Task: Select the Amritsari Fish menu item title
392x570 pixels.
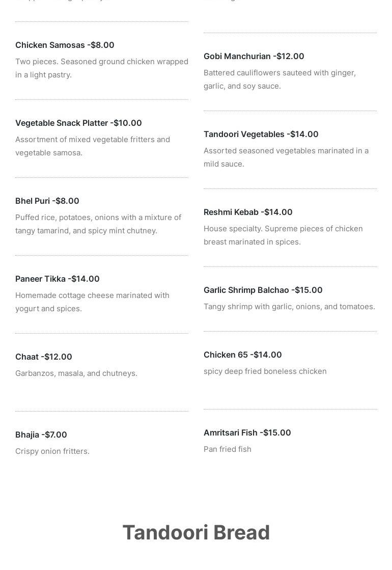Action: [247, 432]
